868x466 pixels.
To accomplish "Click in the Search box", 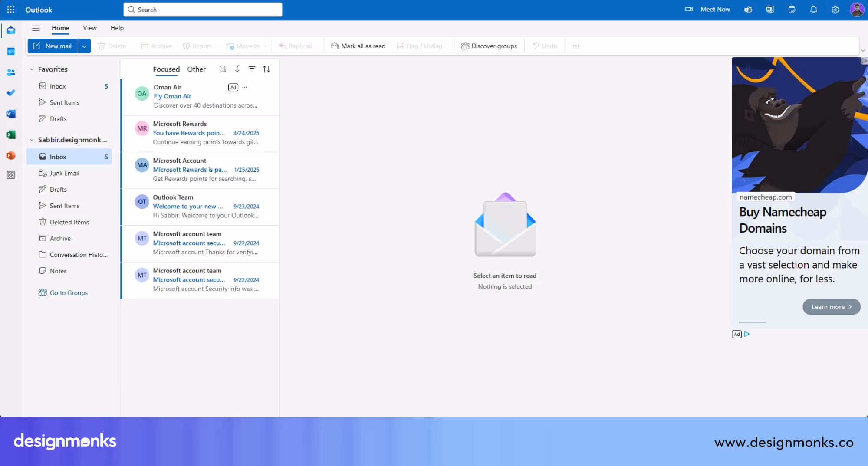I will click(x=203, y=10).
